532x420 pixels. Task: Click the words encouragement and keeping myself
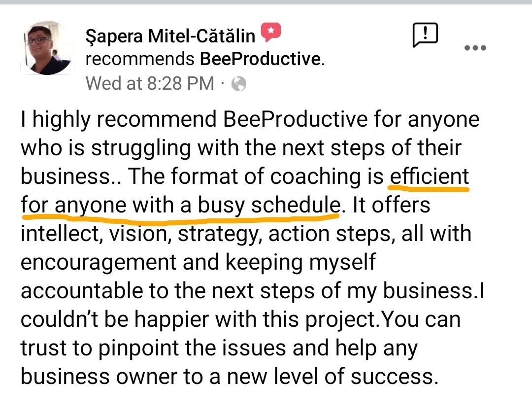198,263
